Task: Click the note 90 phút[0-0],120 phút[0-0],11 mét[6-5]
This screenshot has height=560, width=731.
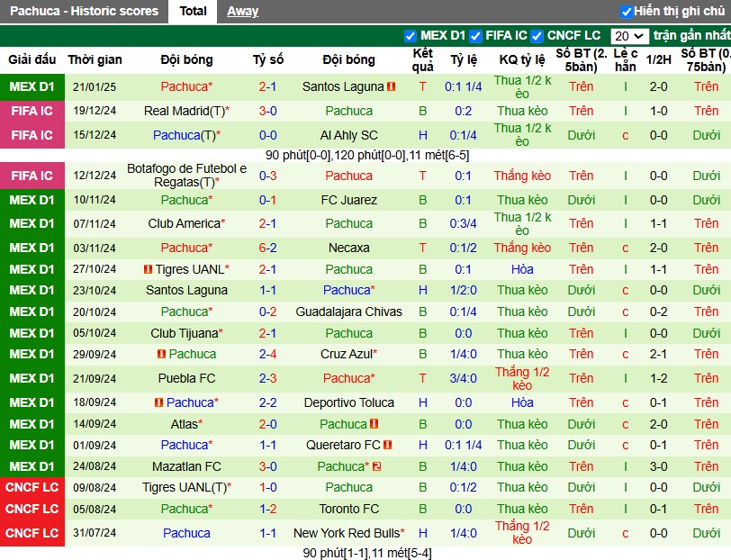Action: point(367,155)
